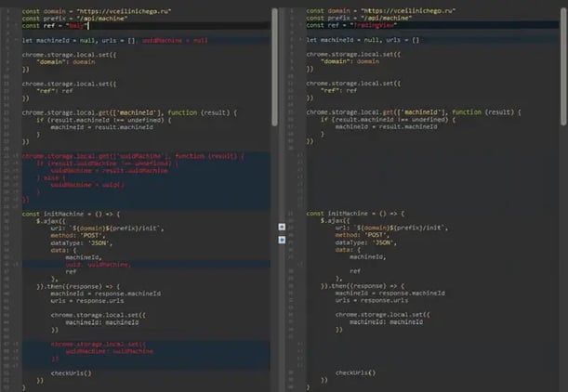Click the lower diff navigation arrow between panes

tap(283, 239)
